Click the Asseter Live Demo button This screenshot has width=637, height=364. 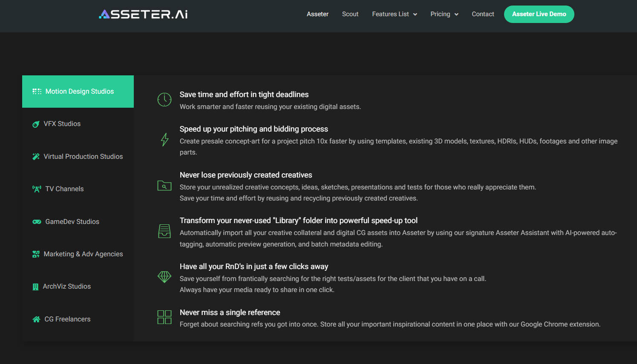click(x=539, y=14)
